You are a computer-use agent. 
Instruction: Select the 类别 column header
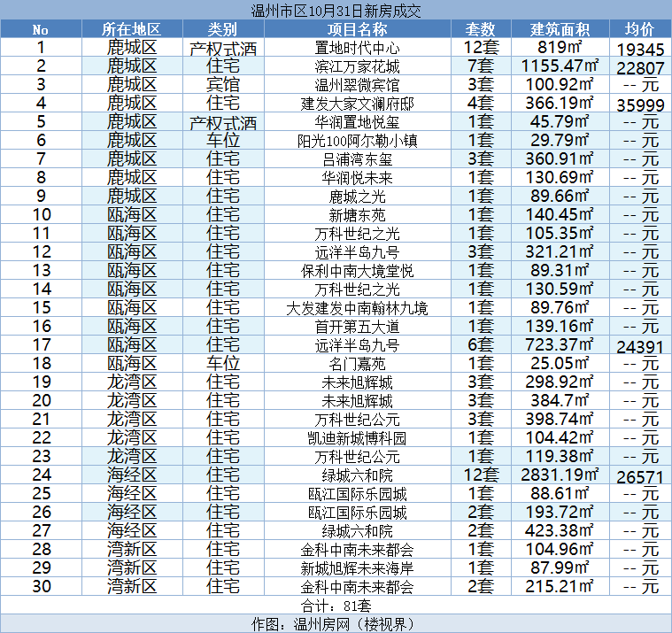(x=222, y=29)
